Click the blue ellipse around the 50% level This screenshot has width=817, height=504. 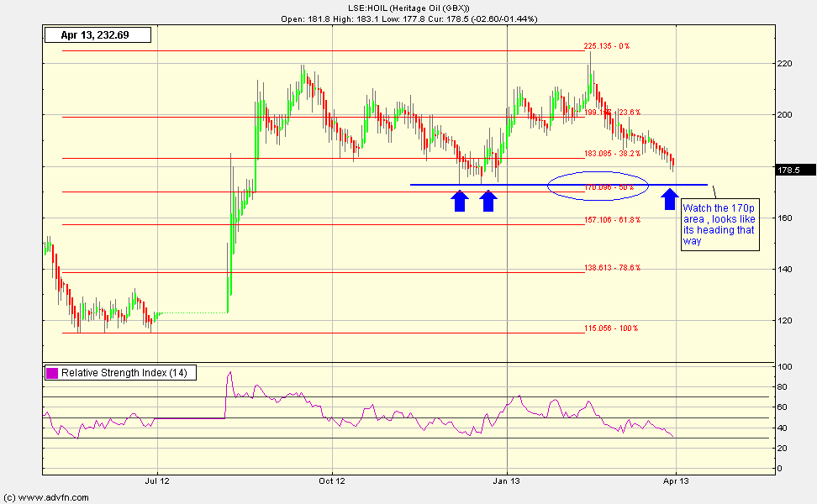(598, 184)
